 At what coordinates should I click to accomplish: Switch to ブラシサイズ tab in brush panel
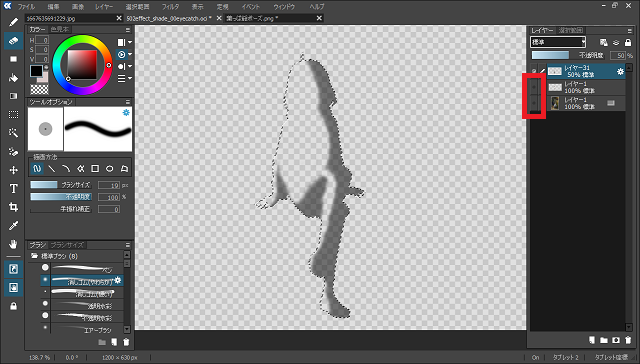click(67, 245)
